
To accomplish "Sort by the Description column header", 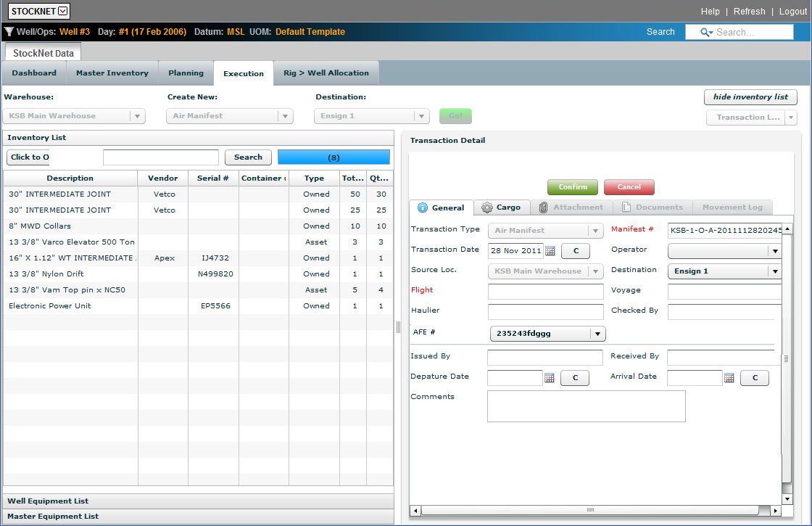I will coord(70,178).
